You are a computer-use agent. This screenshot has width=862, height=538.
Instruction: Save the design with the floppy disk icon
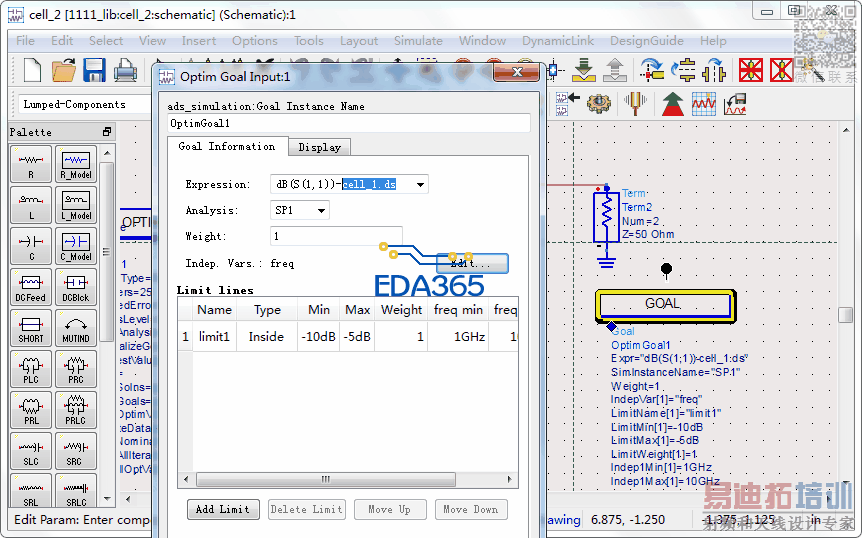click(95, 70)
